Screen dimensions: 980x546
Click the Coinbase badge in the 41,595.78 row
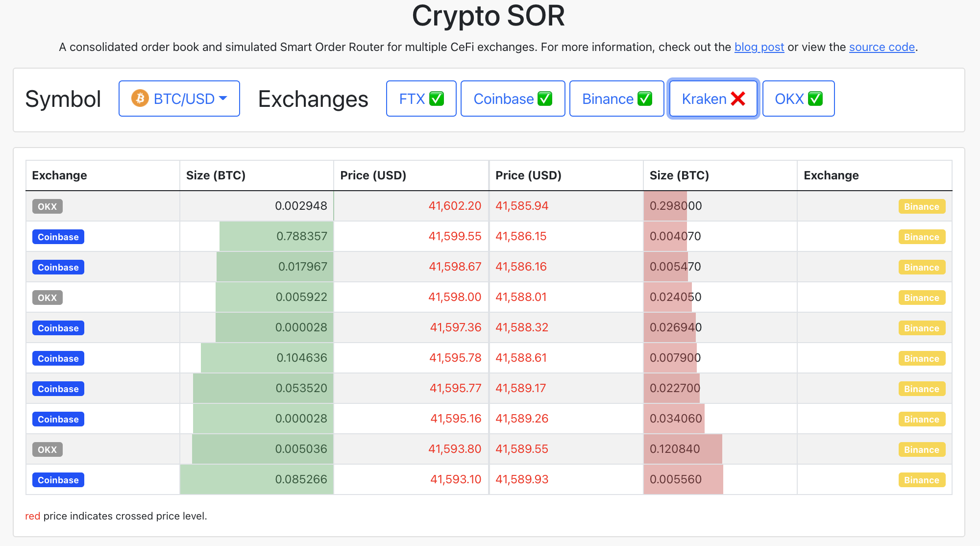coord(58,358)
